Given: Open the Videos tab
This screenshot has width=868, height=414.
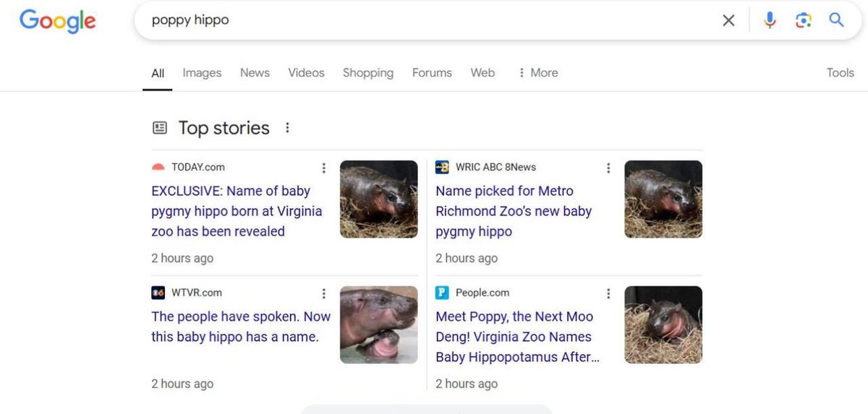Looking at the screenshot, I should pyautogui.click(x=306, y=73).
